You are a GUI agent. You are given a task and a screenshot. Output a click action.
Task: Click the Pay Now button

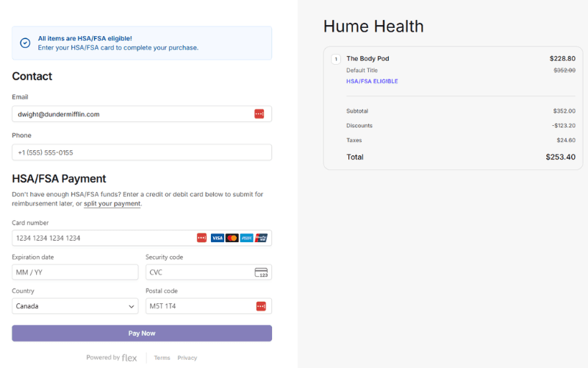point(142,333)
